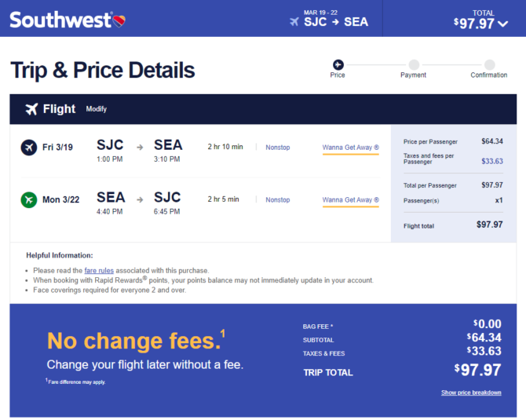Open Wanna Get Away fare for SJC to SEA
This screenshot has height=420, width=526.
pyautogui.click(x=351, y=148)
